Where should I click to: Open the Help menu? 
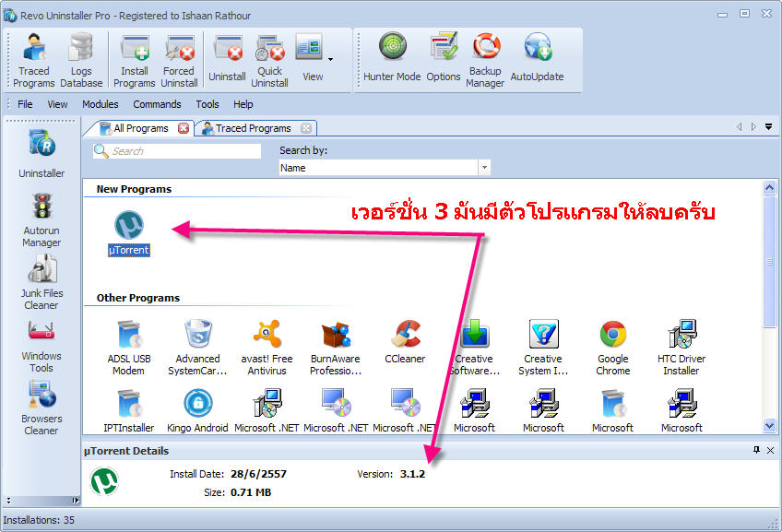[x=243, y=104]
